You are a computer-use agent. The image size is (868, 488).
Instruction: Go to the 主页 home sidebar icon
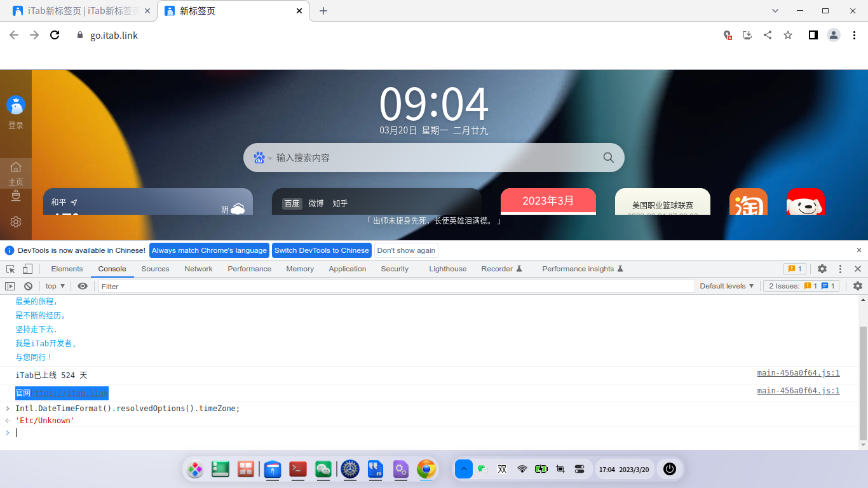[16, 173]
